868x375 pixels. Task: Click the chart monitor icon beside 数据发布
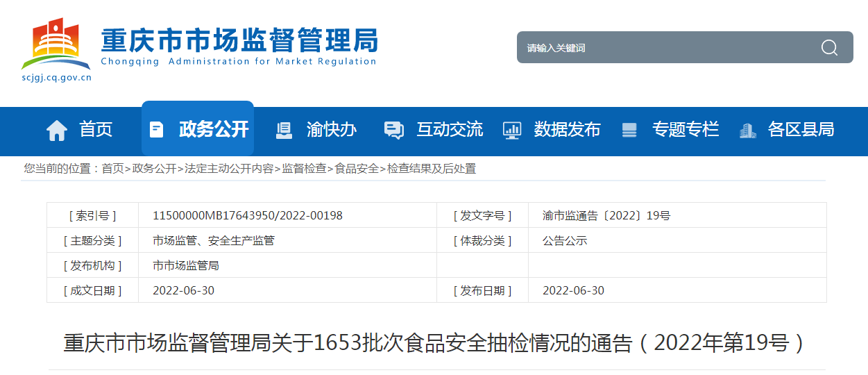point(512,130)
